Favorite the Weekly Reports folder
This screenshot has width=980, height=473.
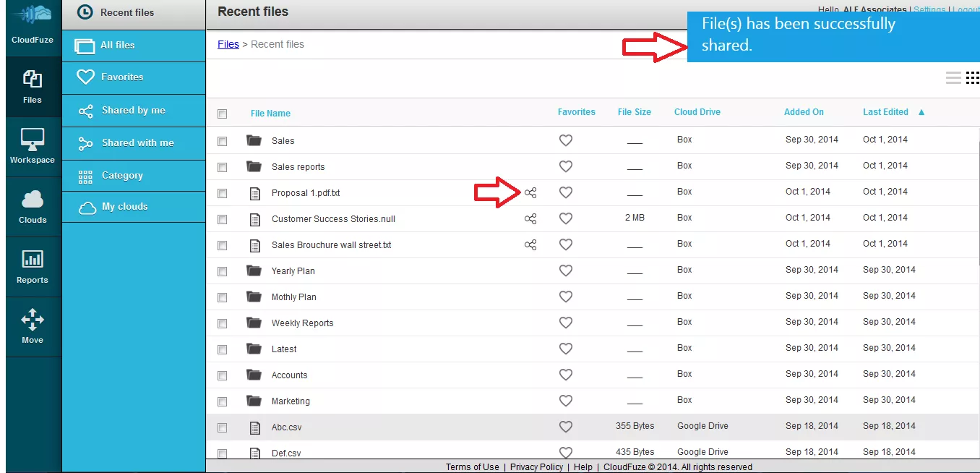click(x=566, y=323)
